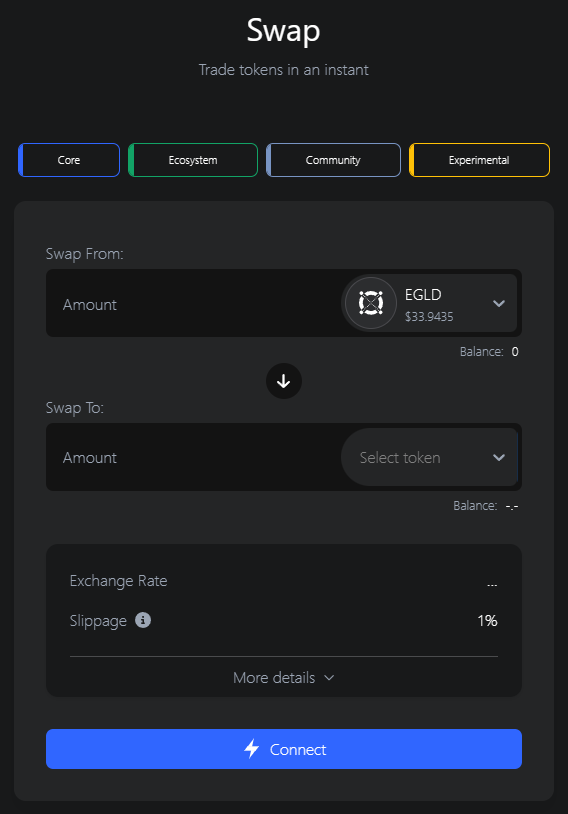Click the chevron next to More details
The image size is (568, 814).
click(329, 677)
